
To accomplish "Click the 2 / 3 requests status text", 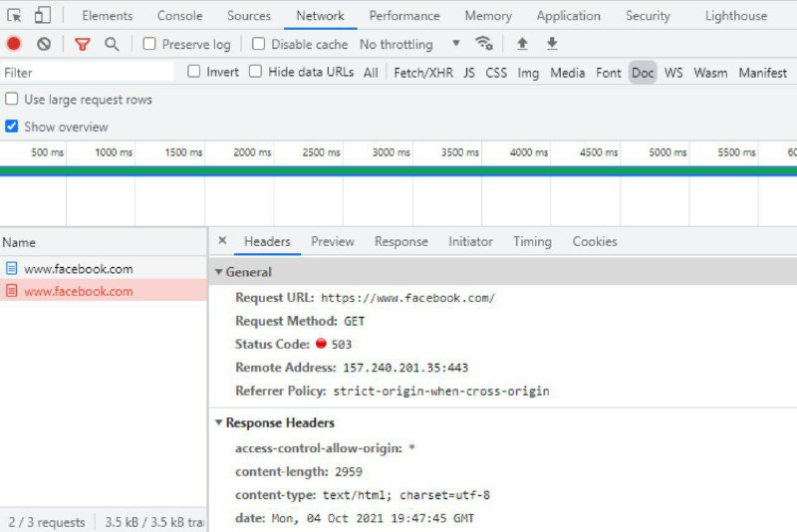I will (47, 522).
